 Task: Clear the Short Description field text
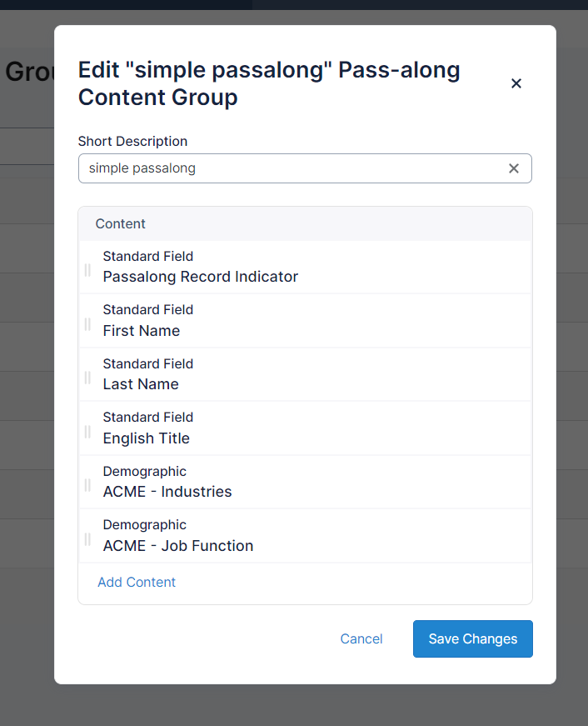514,168
